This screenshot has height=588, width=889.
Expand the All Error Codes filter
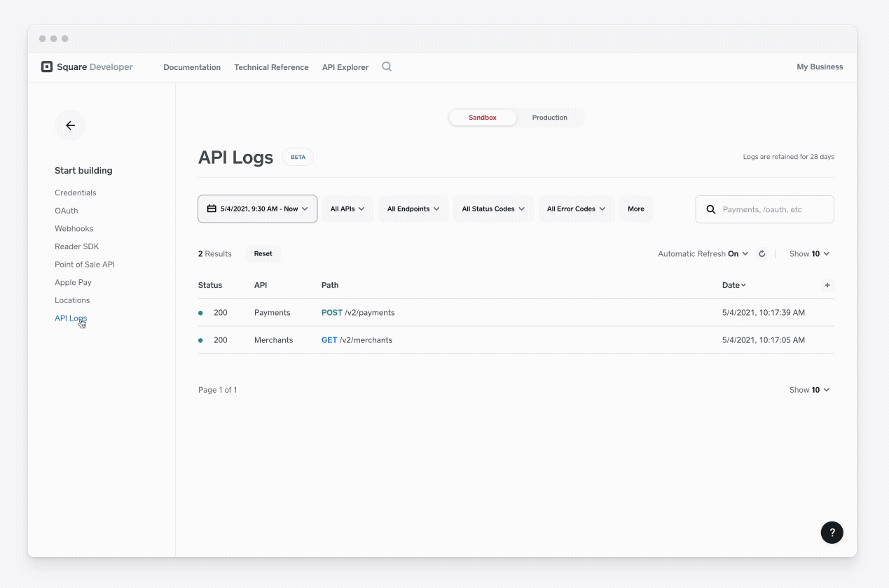[577, 209]
